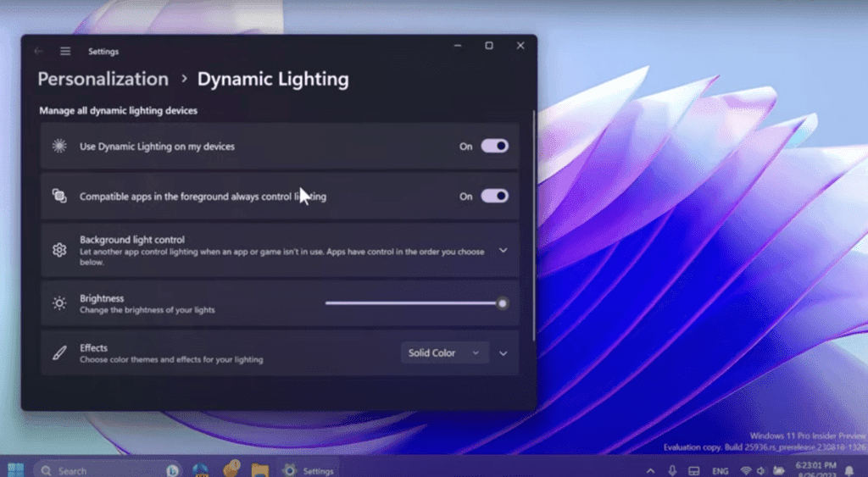The width and height of the screenshot is (868, 477).
Task: Turn off Use Dynamic Lighting on my devices
Action: pyautogui.click(x=494, y=146)
